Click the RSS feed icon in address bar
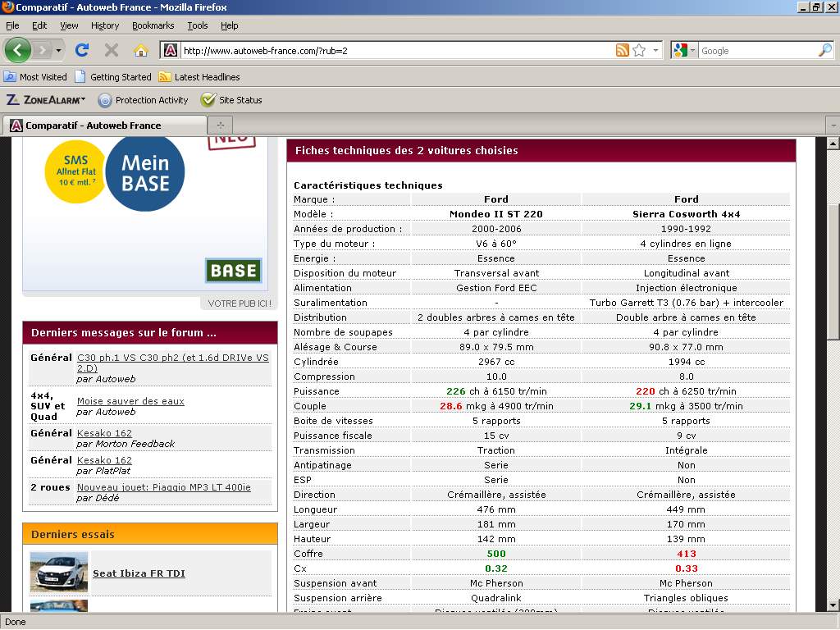 coord(623,51)
